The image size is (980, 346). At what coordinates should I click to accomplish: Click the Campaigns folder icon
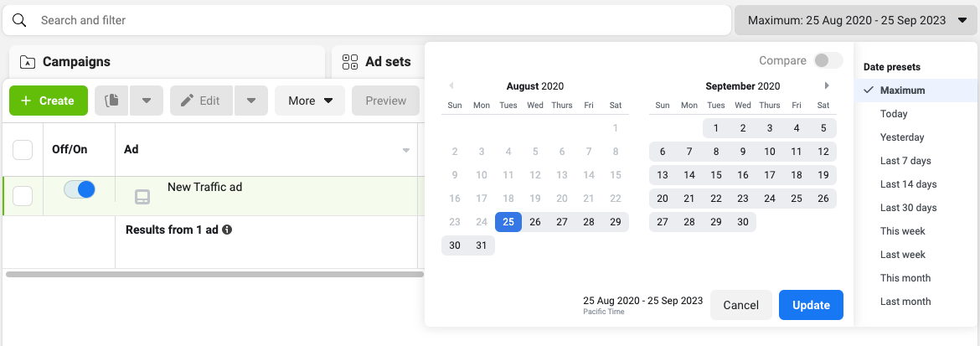(x=28, y=62)
